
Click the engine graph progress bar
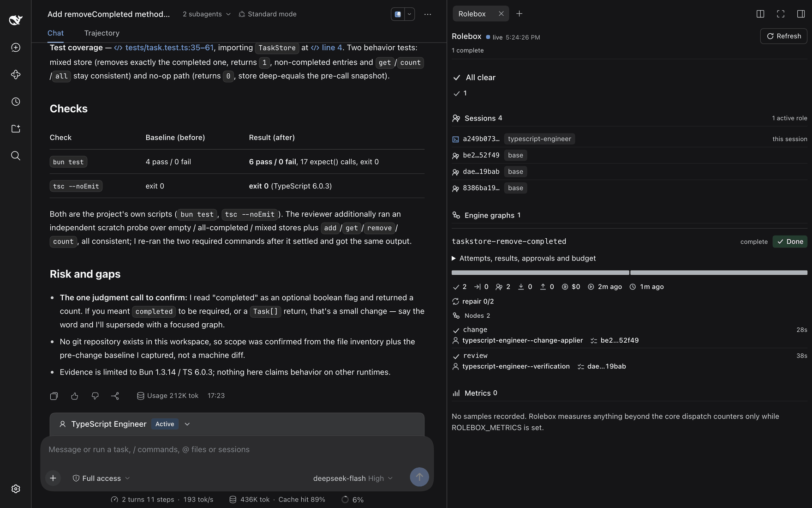click(629, 272)
